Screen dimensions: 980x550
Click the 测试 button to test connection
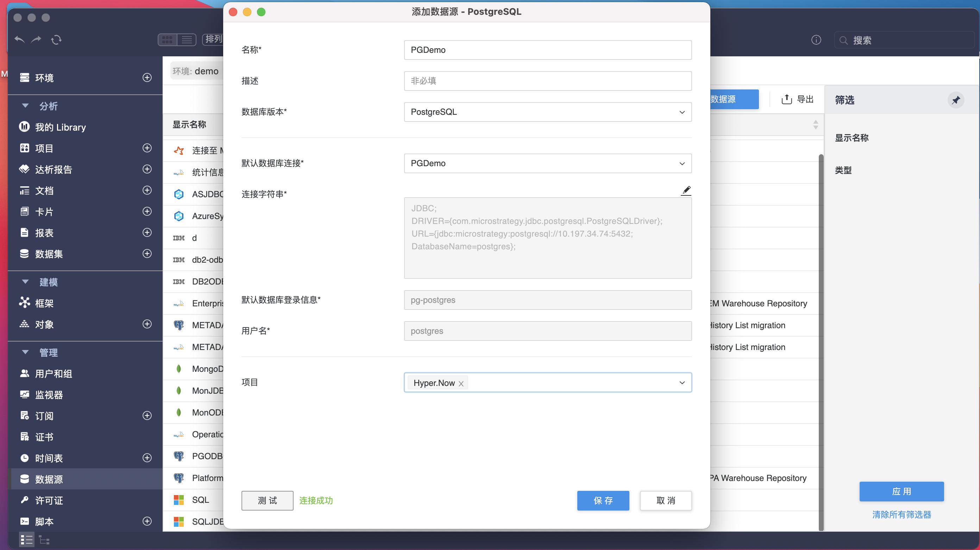pyautogui.click(x=267, y=500)
